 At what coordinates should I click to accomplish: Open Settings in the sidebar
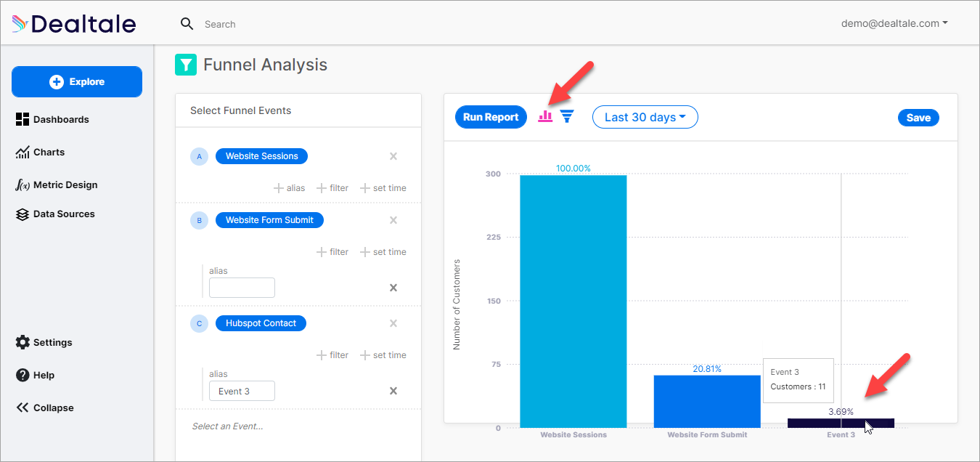[x=44, y=342]
